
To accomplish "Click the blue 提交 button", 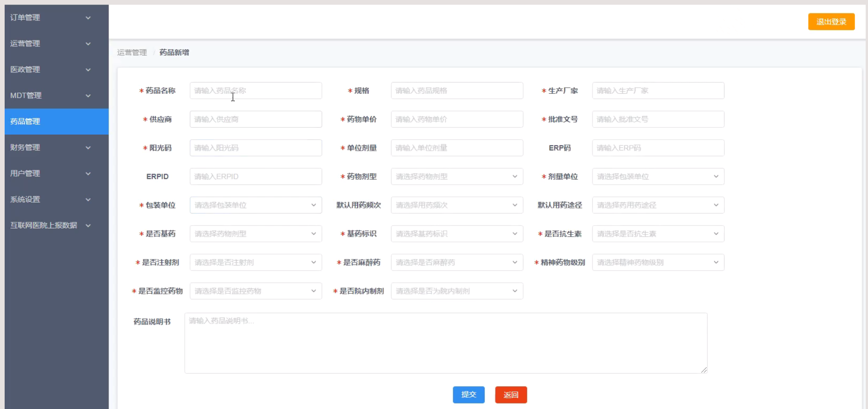I will [469, 395].
